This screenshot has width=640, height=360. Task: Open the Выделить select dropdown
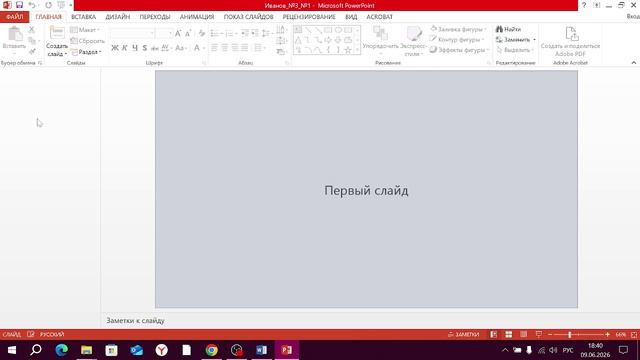tap(515, 50)
